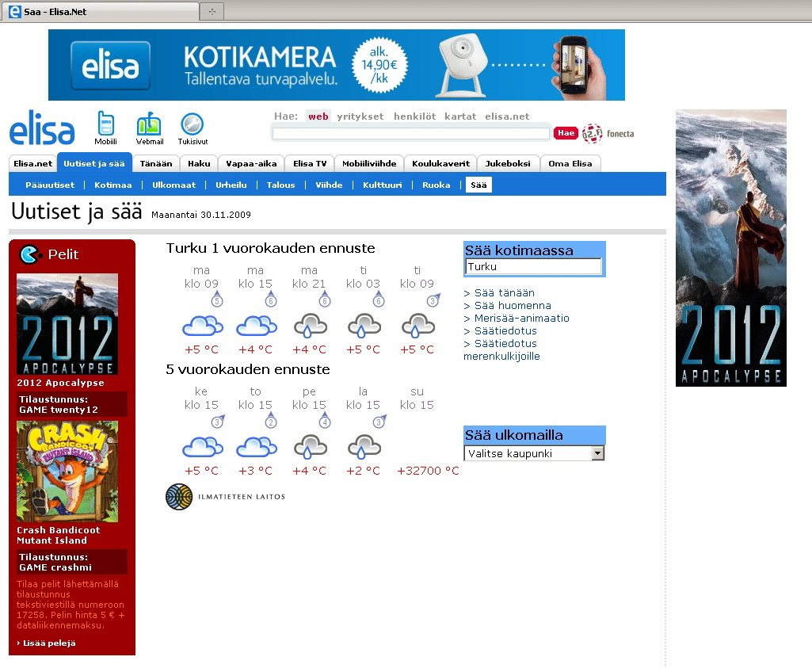
Task: Go to Talous section
Action: click(x=280, y=185)
